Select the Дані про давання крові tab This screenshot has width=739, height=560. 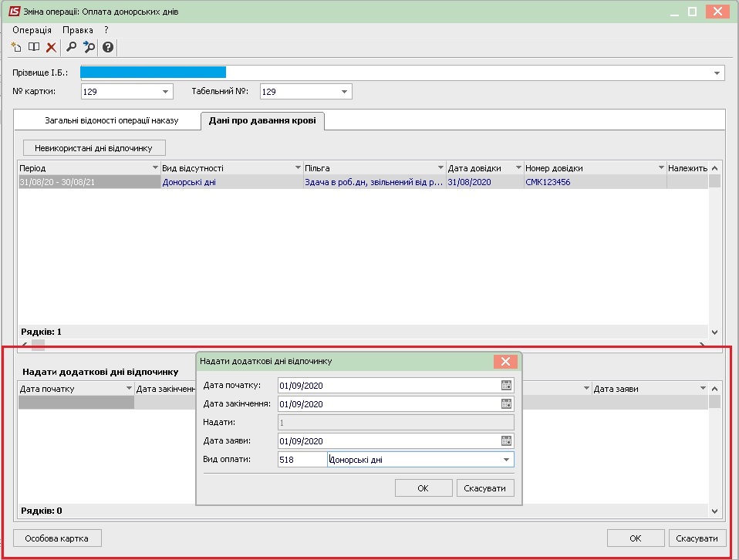[x=262, y=120]
